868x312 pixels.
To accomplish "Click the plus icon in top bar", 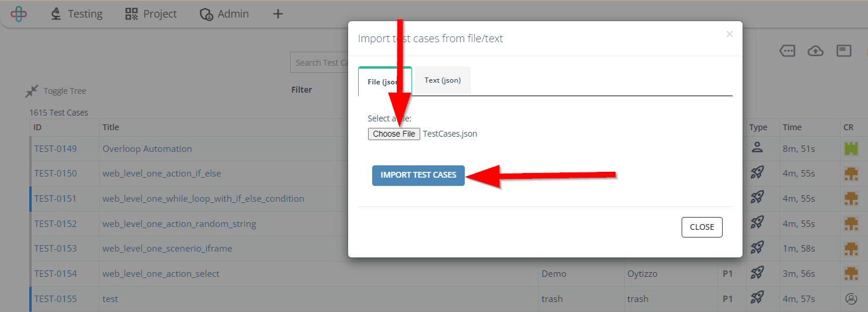I will coord(278,13).
